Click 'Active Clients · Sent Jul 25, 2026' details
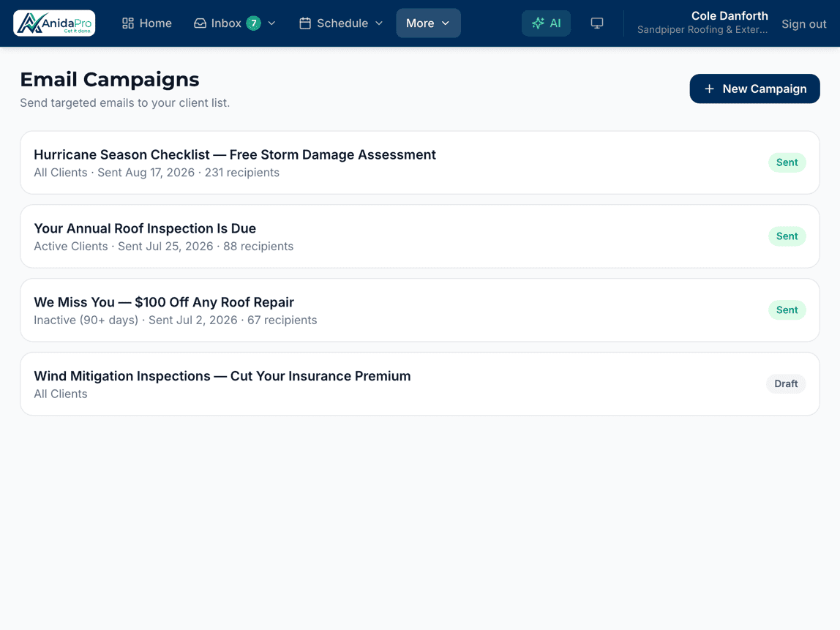 (123, 247)
